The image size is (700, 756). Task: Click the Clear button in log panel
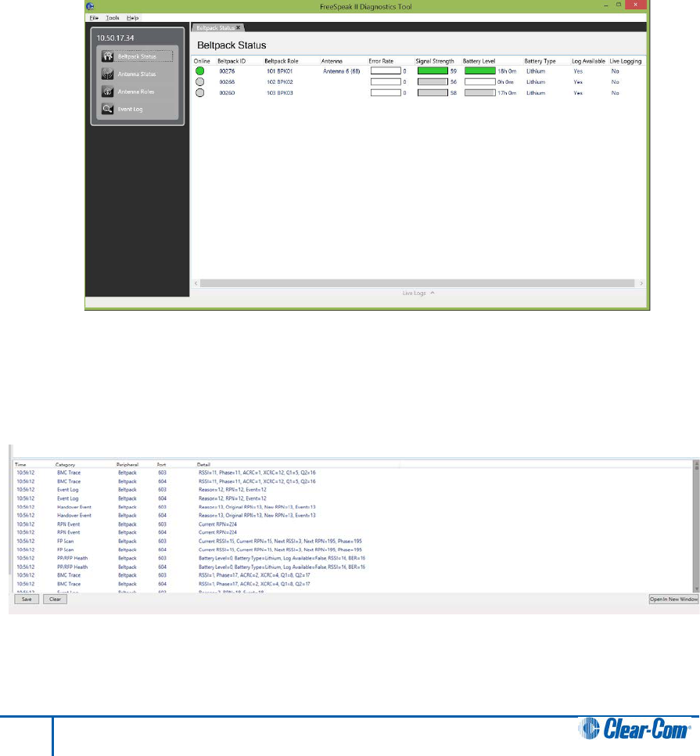(55, 599)
